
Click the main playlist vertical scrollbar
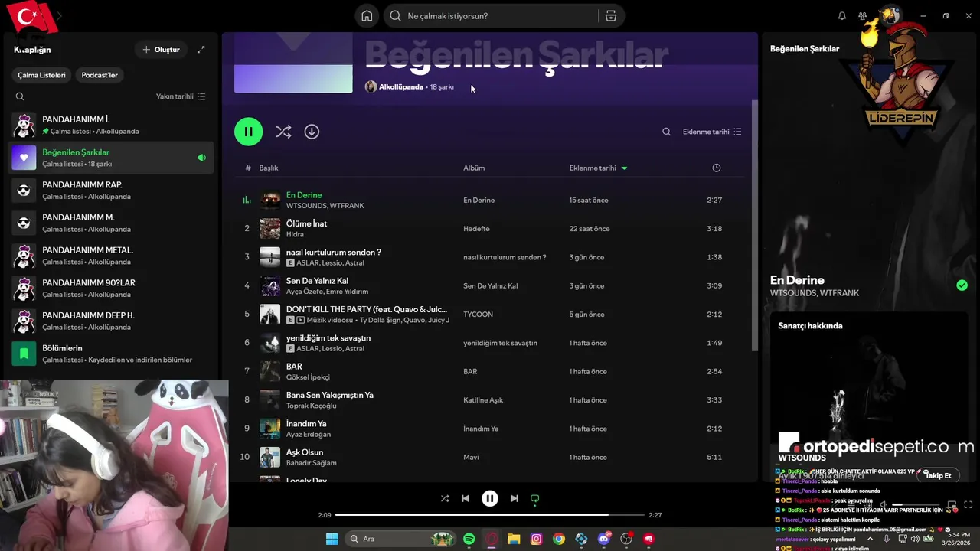(753, 226)
